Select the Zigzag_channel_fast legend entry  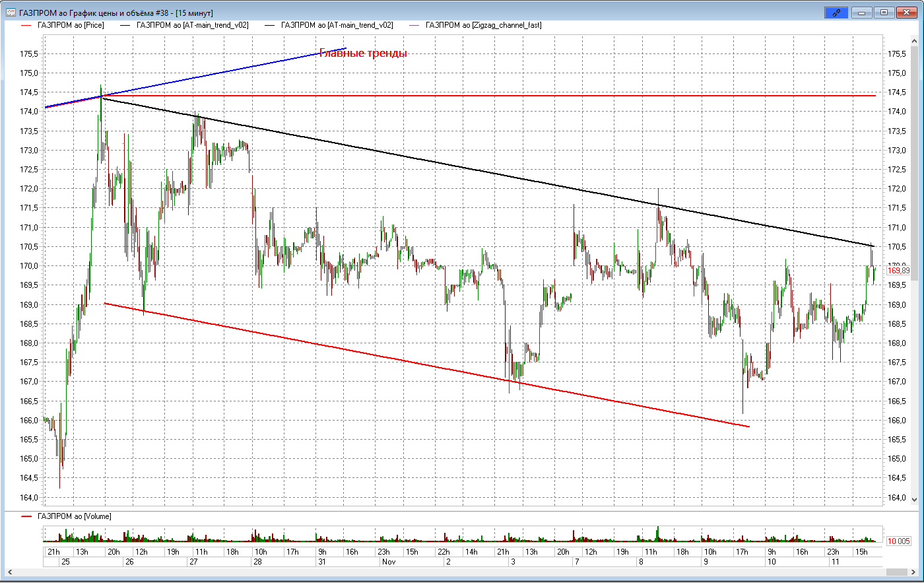click(483, 25)
